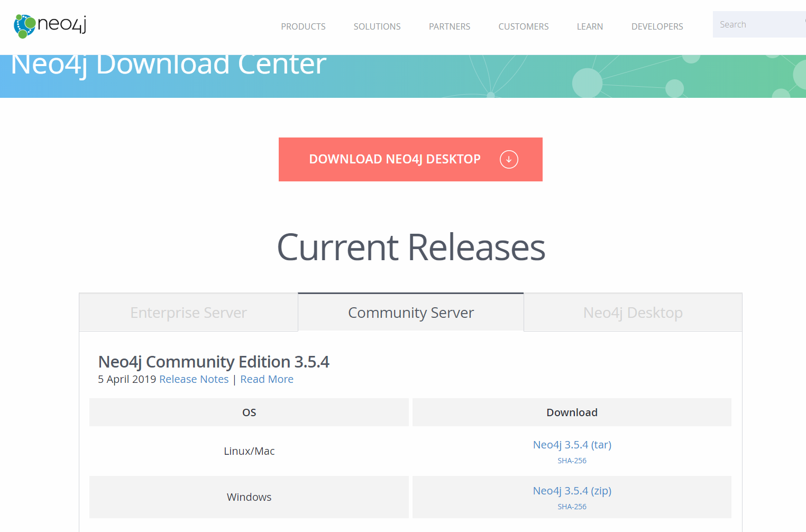Open the PARTNERS menu
Screen dimensions: 806x532
(449, 26)
